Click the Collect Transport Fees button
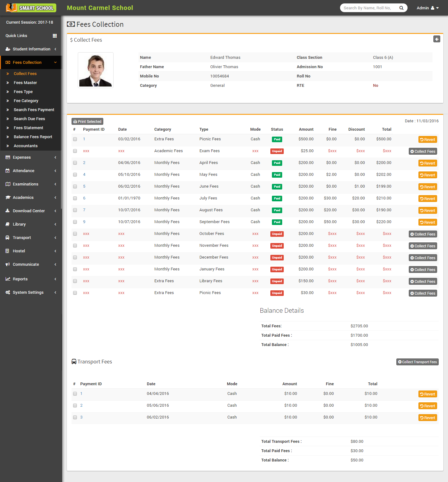 tap(417, 362)
